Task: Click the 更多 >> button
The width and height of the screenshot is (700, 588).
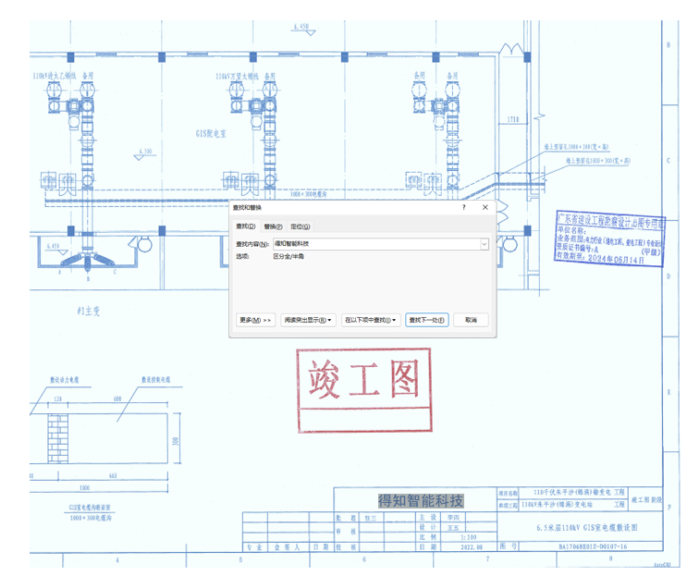Action: coord(255,320)
